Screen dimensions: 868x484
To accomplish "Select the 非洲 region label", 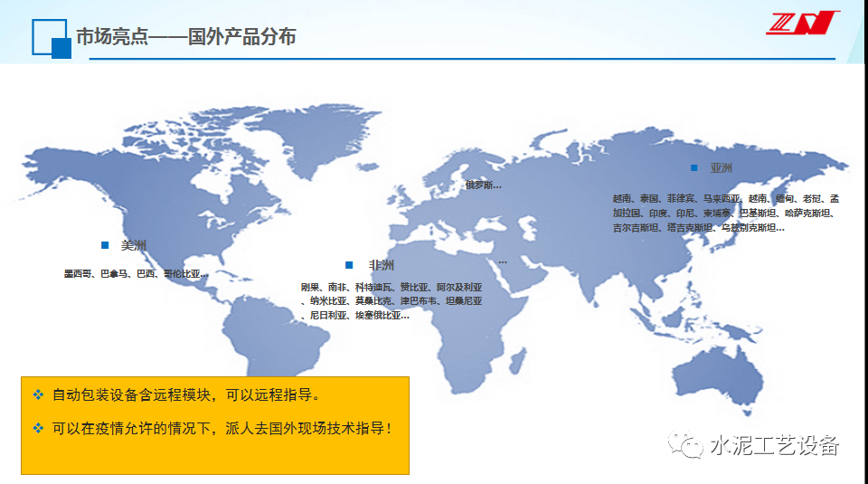I will [x=382, y=265].
